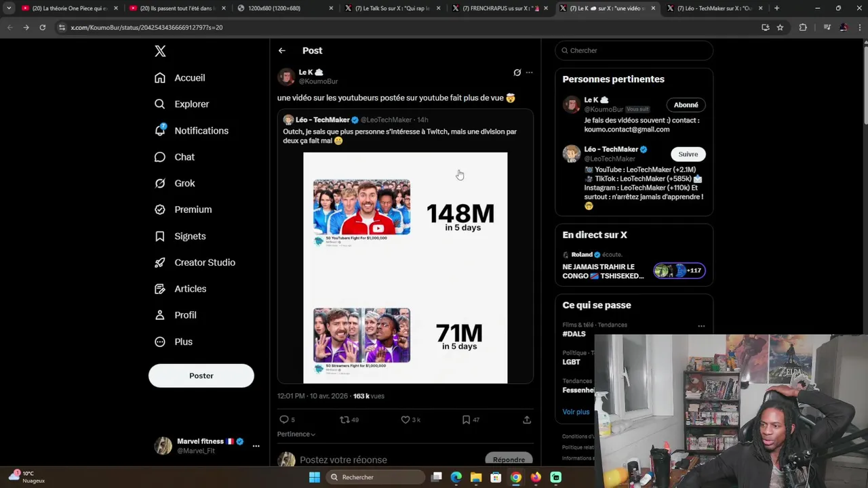Open Marvel fitness account menu dots
The width and height of the screenshot is (868, 488).
coord(256,446)
